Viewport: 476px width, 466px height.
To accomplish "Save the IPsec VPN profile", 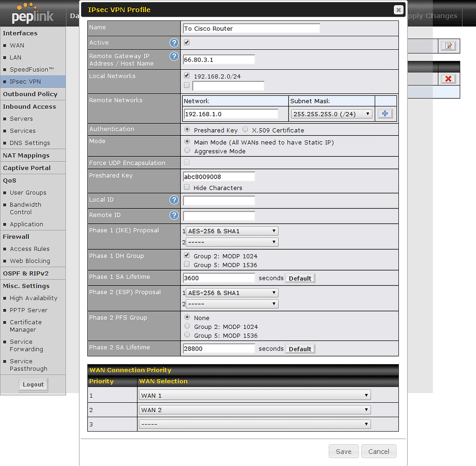I will 344,451.
